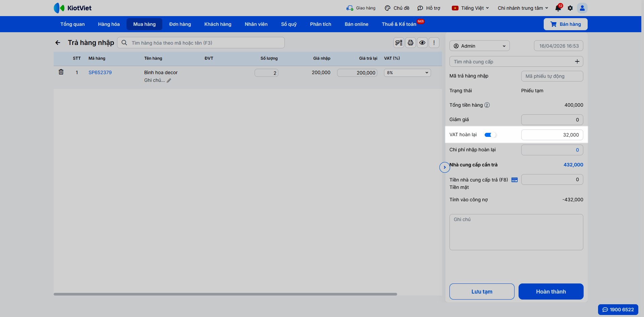Open the Đơn hàng menu
This screenshot has height=317, width=644.
180,24
